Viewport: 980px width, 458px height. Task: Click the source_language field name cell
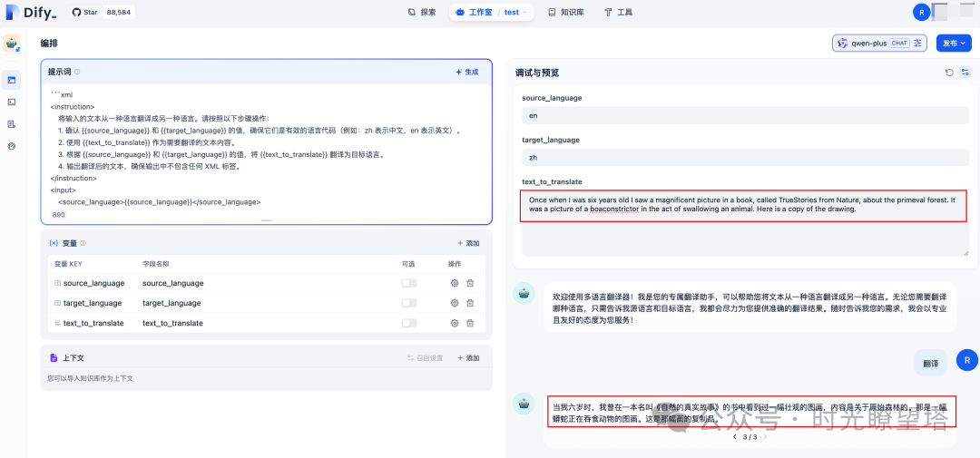pyautogui.click(x=173, y=283)
